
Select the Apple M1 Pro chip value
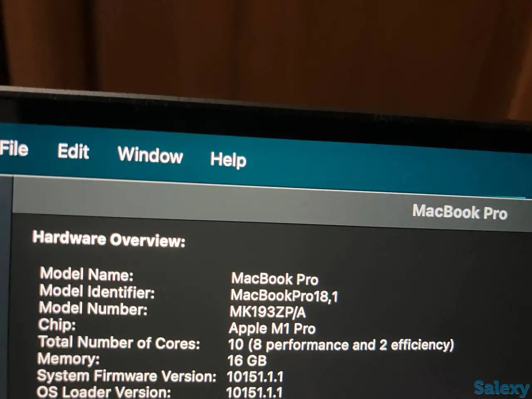click(272, 329)
